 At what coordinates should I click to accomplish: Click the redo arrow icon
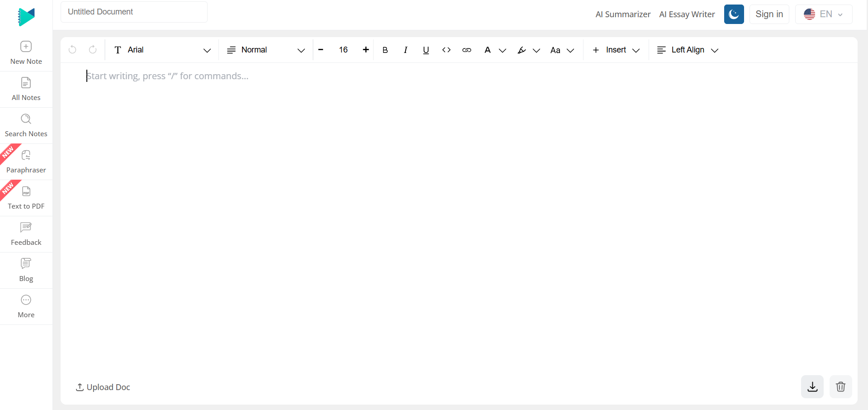93,50
